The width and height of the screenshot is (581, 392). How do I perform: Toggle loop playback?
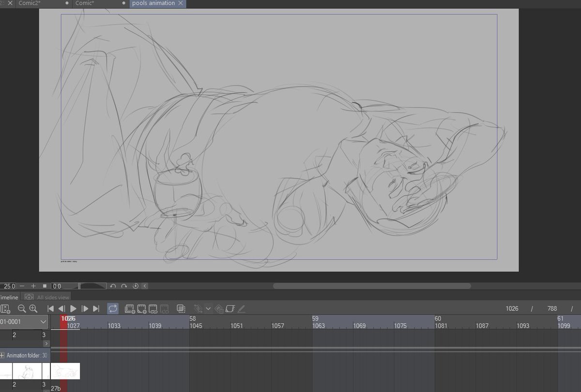(113, 308)
